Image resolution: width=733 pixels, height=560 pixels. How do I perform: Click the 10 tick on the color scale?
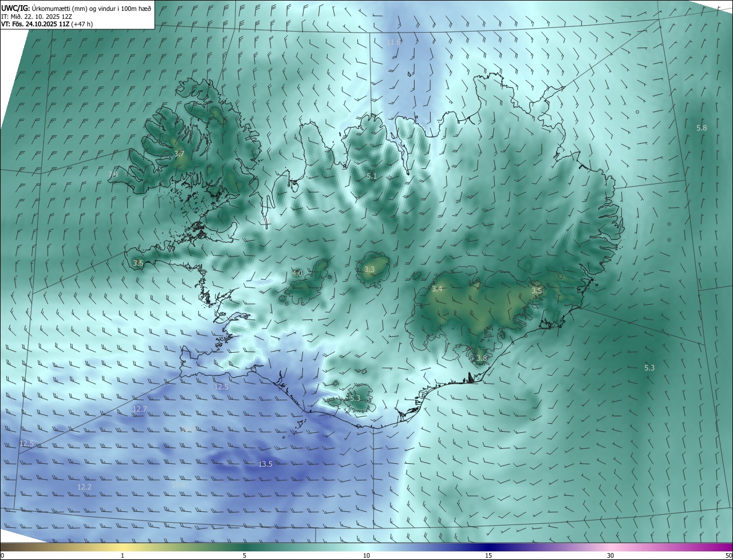366,556
